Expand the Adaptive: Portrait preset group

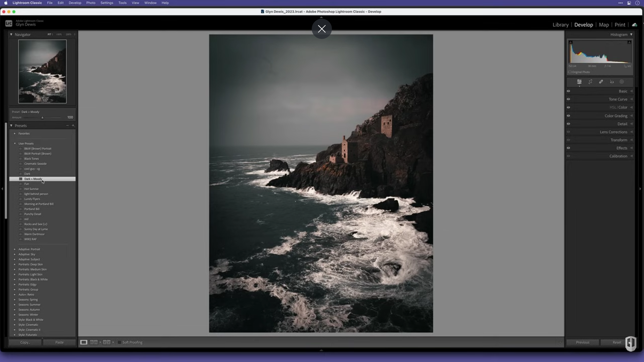15,249
